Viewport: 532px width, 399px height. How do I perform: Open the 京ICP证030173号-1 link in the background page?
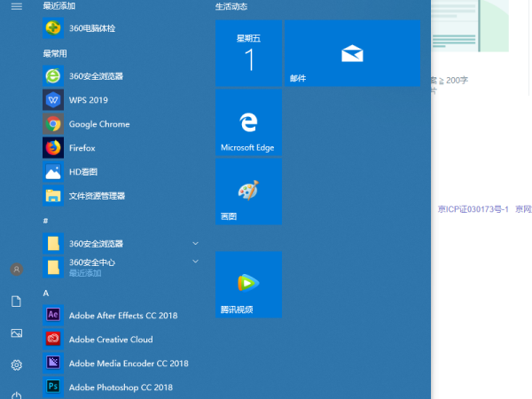[x=473, y=209]
